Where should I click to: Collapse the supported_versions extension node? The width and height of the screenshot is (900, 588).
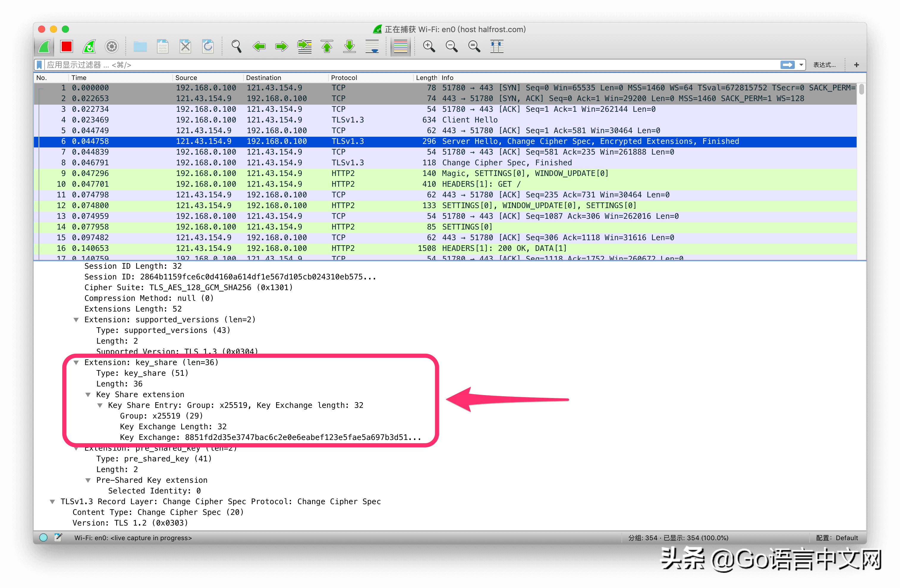76,320
